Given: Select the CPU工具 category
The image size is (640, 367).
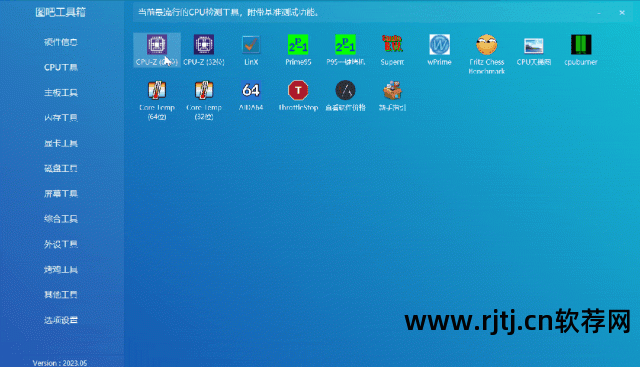Looking at the screenshot, I should pyautogui.click(x=61, y=67).
